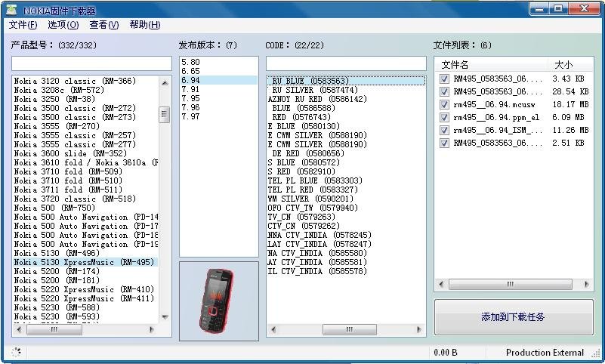This screenshot has width=605, height=364.
Task: Click file list horizontal scrollbar thumb
Action: (x=511, y=285)
